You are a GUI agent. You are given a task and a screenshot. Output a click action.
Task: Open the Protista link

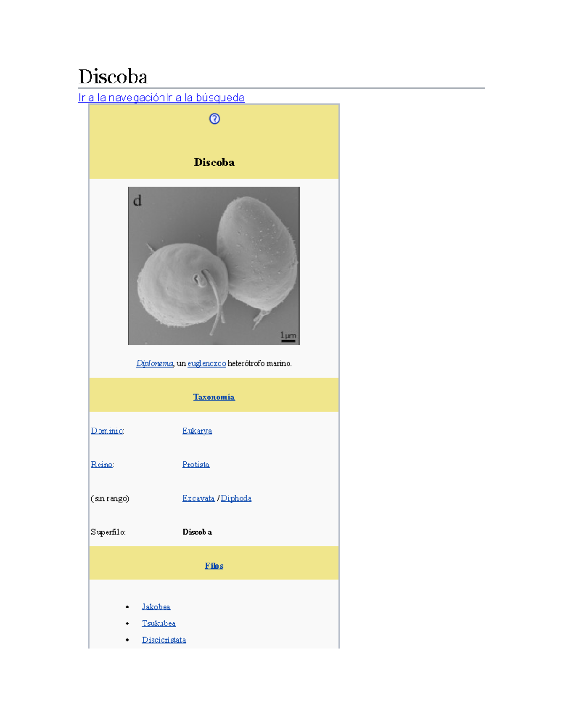(x=196, y=465)
